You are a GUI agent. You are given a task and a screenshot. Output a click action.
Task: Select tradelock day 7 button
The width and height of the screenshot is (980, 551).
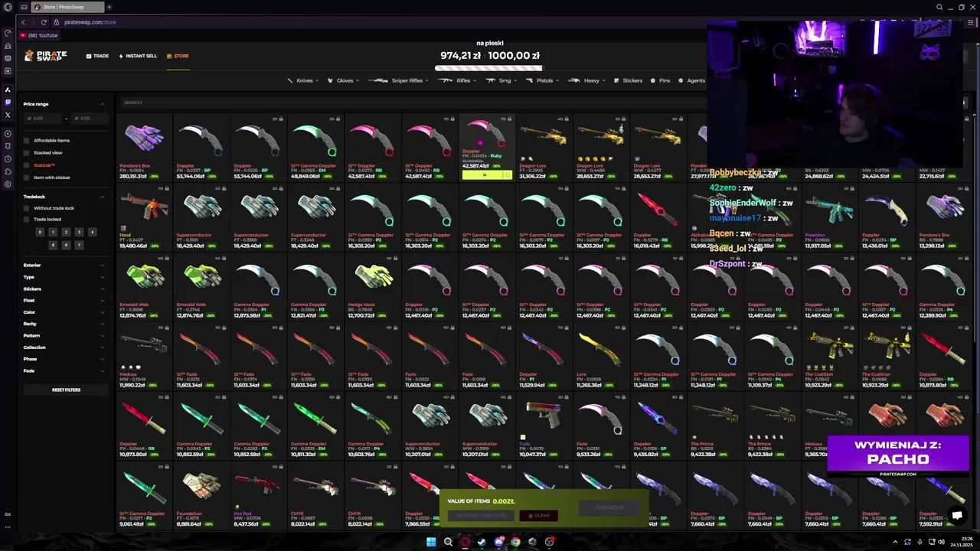pos(79,245)
